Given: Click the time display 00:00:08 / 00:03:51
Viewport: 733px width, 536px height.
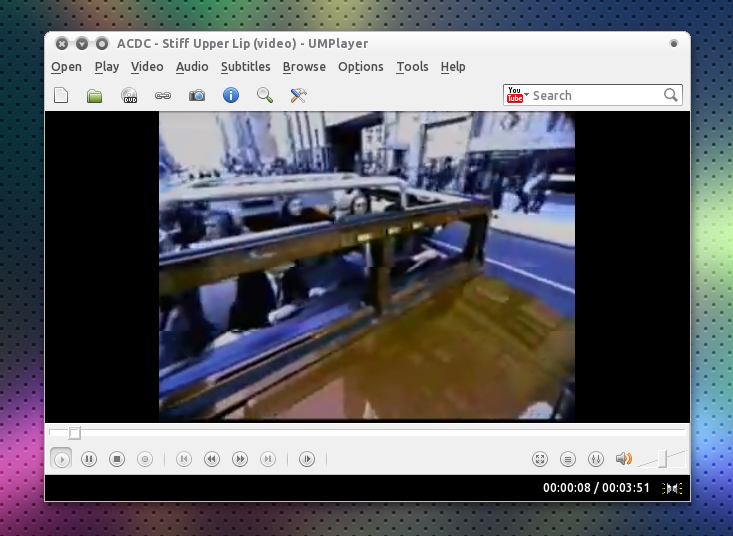Looking at the screenshot, I should pos(596,488).
